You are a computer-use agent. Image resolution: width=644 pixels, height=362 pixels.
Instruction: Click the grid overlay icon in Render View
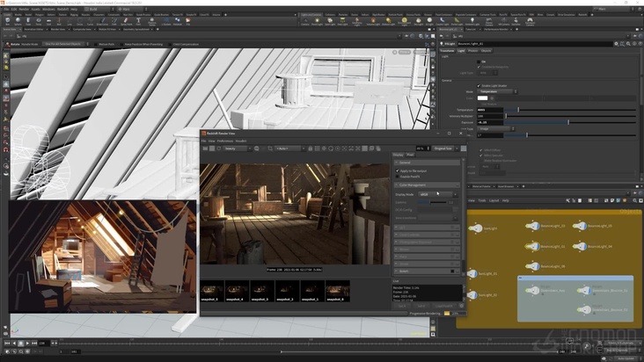point(317,148)
